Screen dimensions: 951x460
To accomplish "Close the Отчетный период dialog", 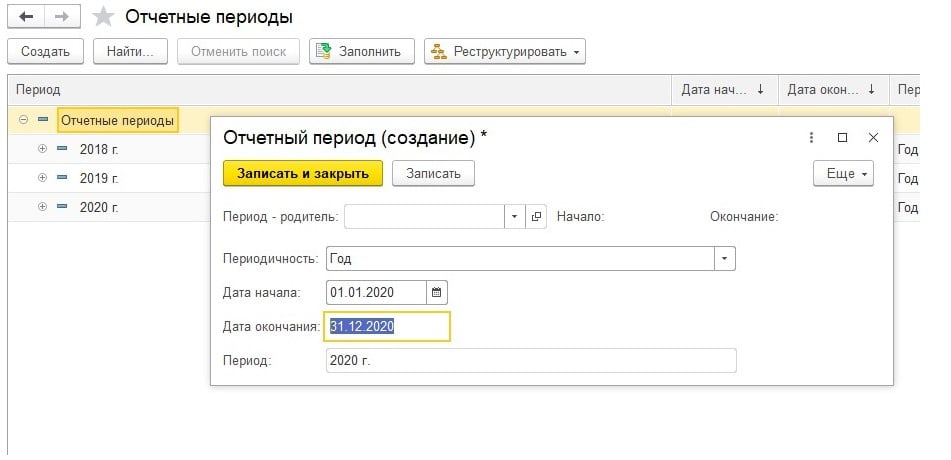I will (x=873, y=137).
